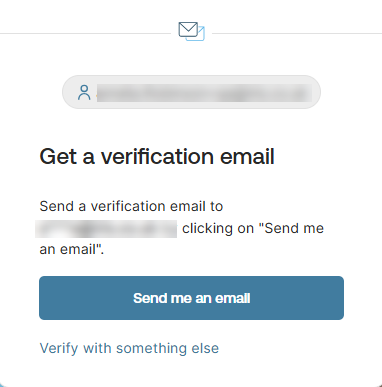
Task: Click blurred text inside the rounded gray pill
Action: [x=205, y=93]
